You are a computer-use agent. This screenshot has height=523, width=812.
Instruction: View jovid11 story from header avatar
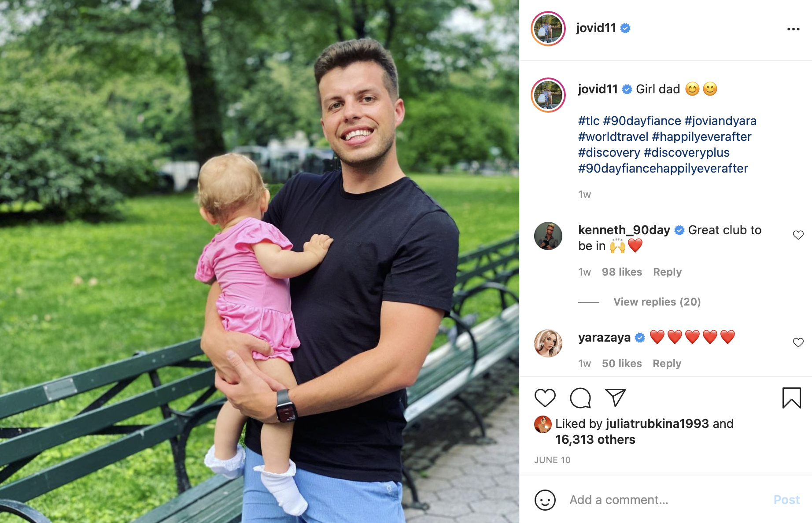pos(548,29)
